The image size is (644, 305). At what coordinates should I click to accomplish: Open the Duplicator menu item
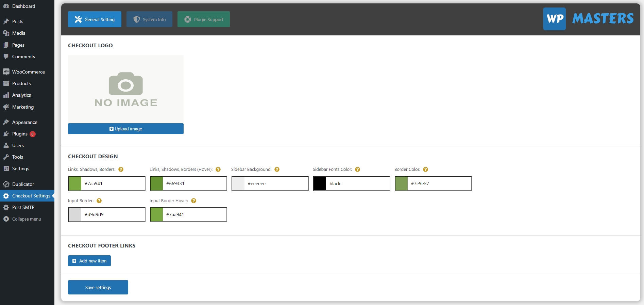tap(27, 184)
